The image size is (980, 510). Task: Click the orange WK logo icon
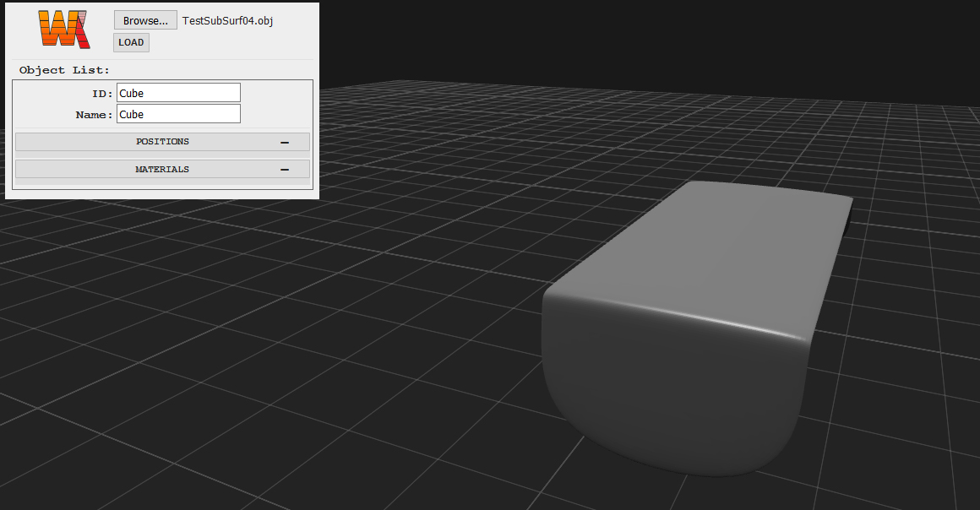(63, 30)
